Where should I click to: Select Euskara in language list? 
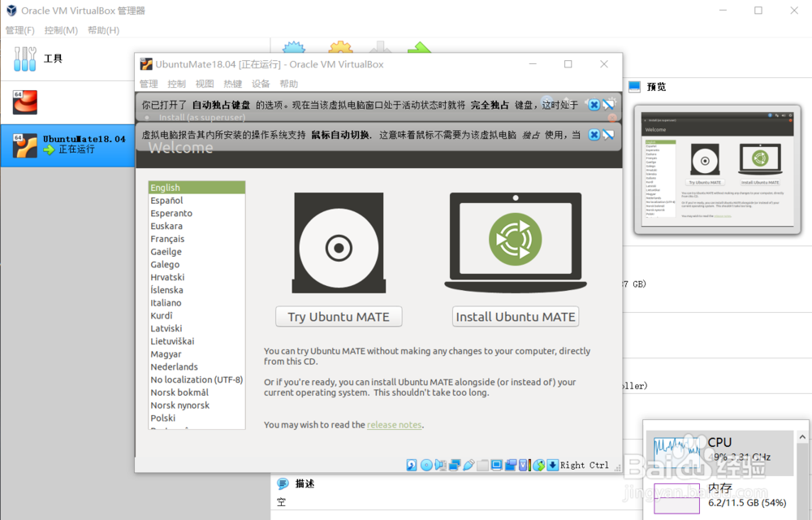pyautogui.click(x=197, y=226)
